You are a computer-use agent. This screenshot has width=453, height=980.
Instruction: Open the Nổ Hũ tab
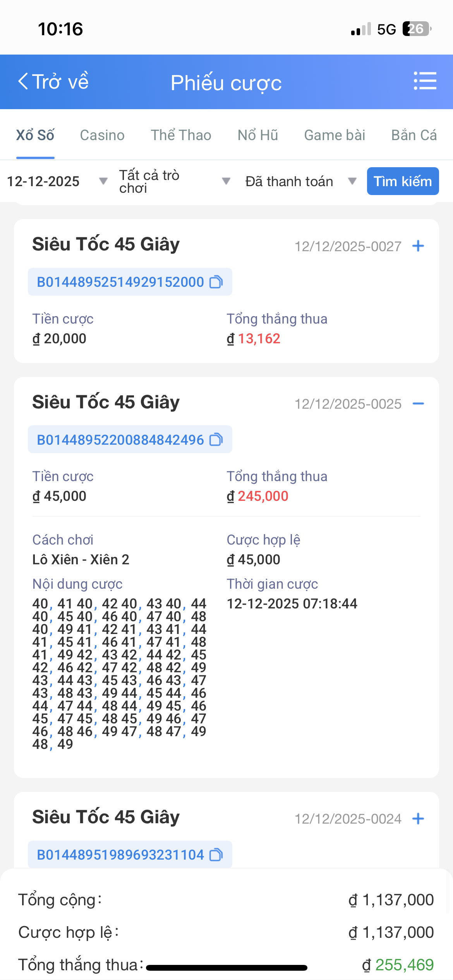pyautogui.click(x=258, y=135)
